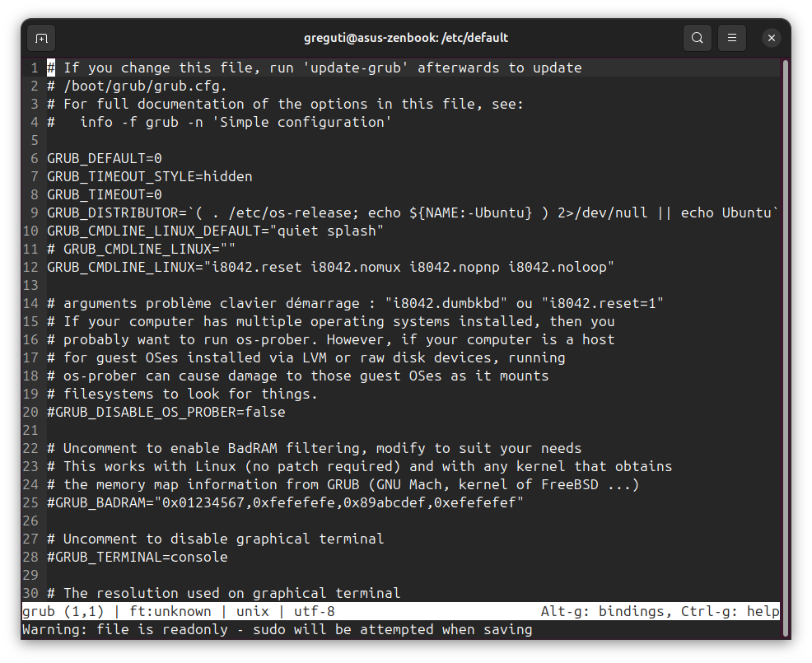Click 'utf-8' in the status bar
The width and height of the screenshot is (812, 663).
(x=315, y=612)
